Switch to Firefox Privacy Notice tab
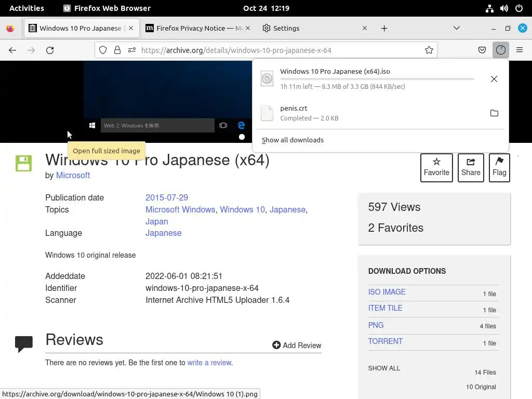This screenshot has height=399, width=532. [x=197, y=28]
